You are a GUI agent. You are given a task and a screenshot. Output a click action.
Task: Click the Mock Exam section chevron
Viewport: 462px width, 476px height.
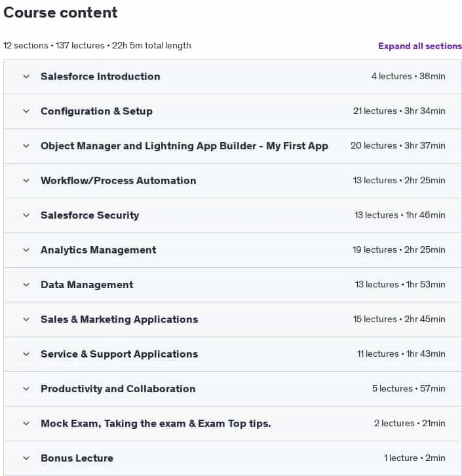click(26, 424)
